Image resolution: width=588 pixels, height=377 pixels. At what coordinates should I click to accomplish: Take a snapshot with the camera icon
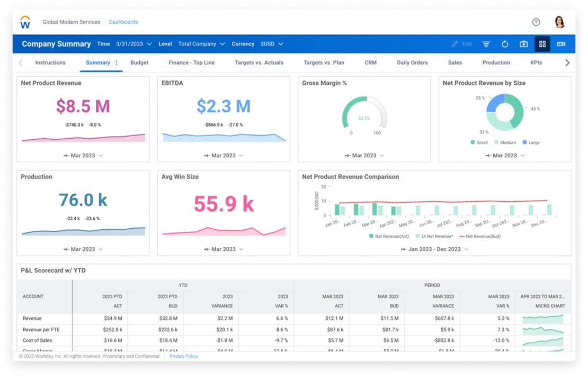coord(523,44)
